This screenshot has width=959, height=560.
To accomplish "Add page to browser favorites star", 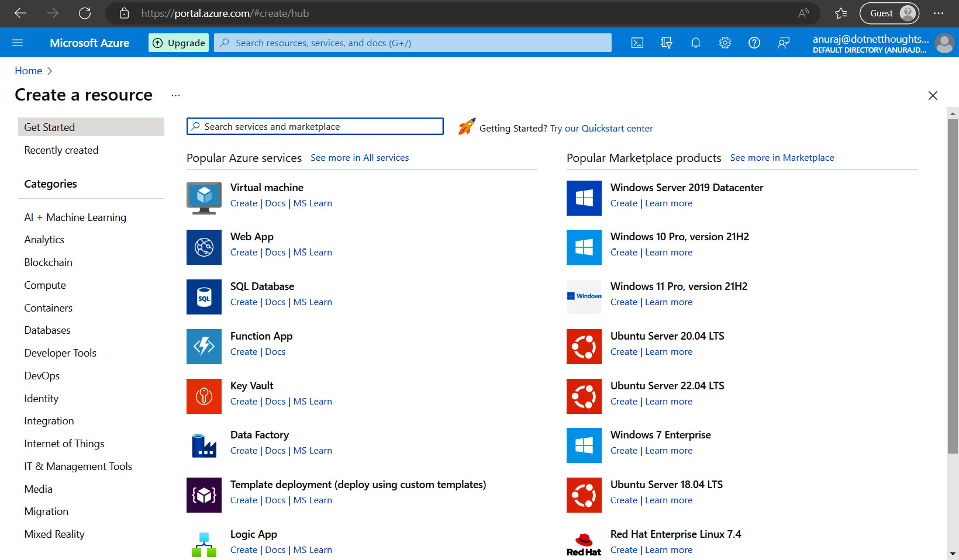I will pyautogui.click(x=841, y=13).
